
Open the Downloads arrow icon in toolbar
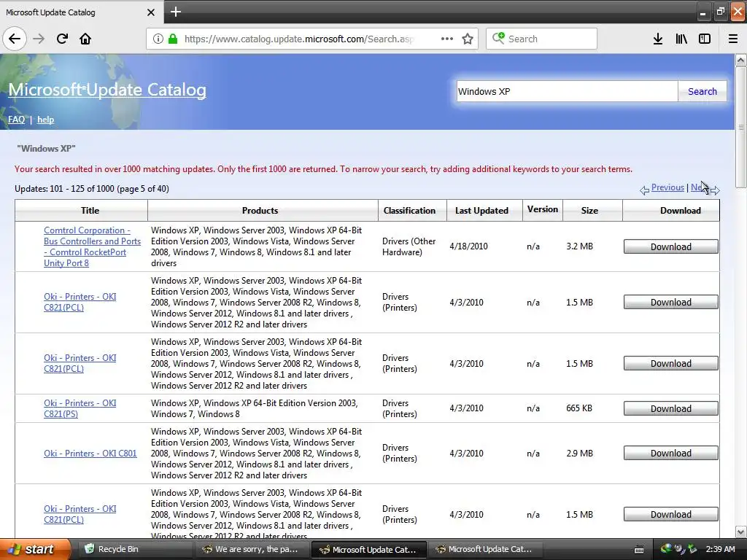click(x=658, y=39)
